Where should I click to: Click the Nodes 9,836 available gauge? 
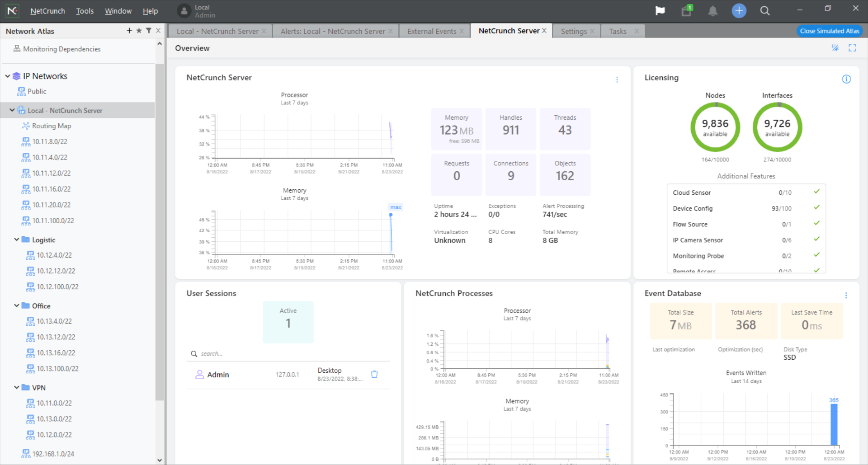click(x=715, y=127)
